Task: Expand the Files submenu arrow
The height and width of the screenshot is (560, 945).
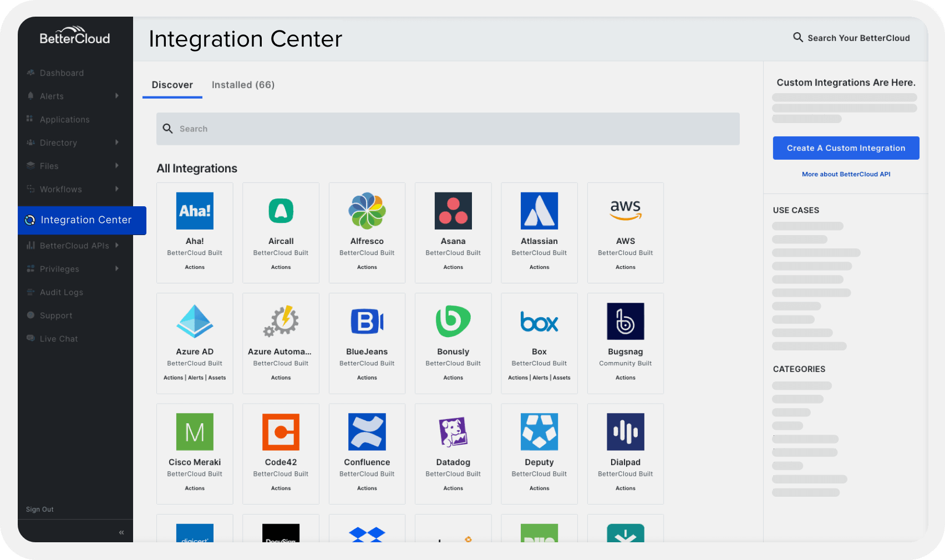Action: 117,166
